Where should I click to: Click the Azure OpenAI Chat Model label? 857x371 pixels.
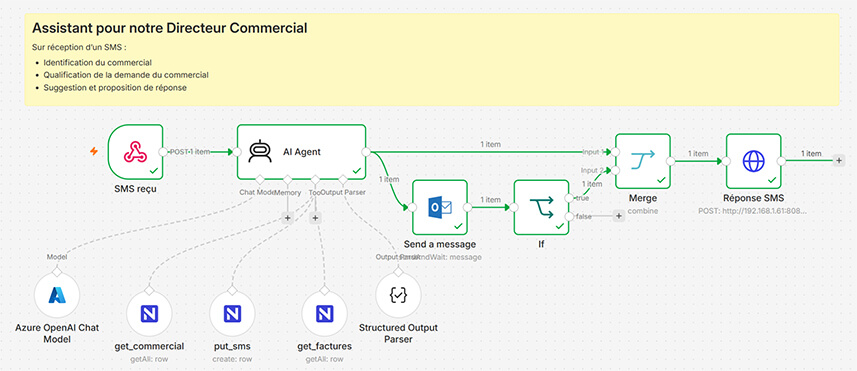pyautogui.click(x=57, y=333)
